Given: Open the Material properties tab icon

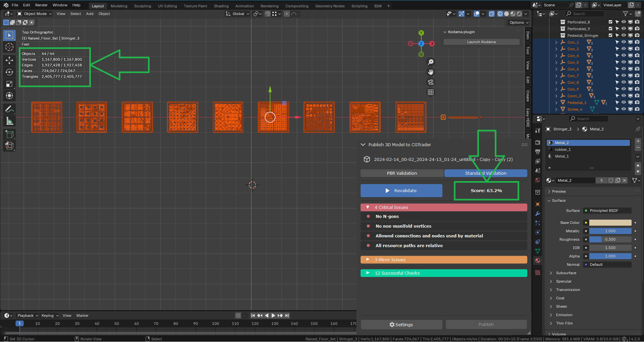Looking at the screenshot, I should tap(538, 261).
